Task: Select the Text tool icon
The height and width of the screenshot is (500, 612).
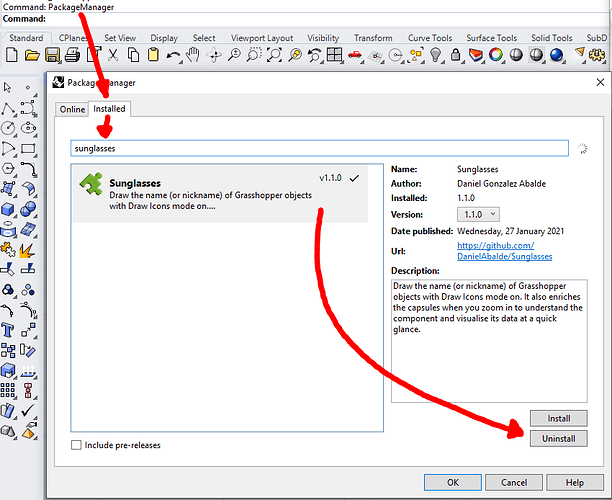Action: [x=8, y=330]
